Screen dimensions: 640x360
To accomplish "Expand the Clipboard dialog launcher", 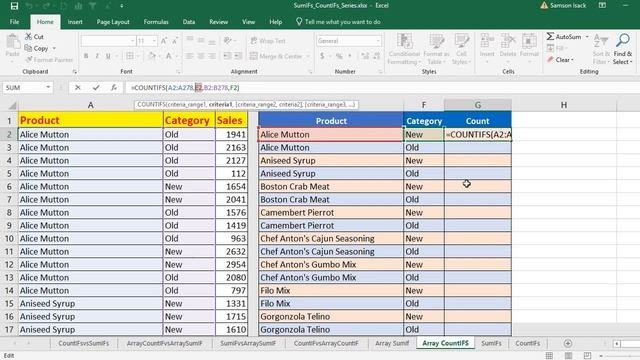I will point(74,72).
